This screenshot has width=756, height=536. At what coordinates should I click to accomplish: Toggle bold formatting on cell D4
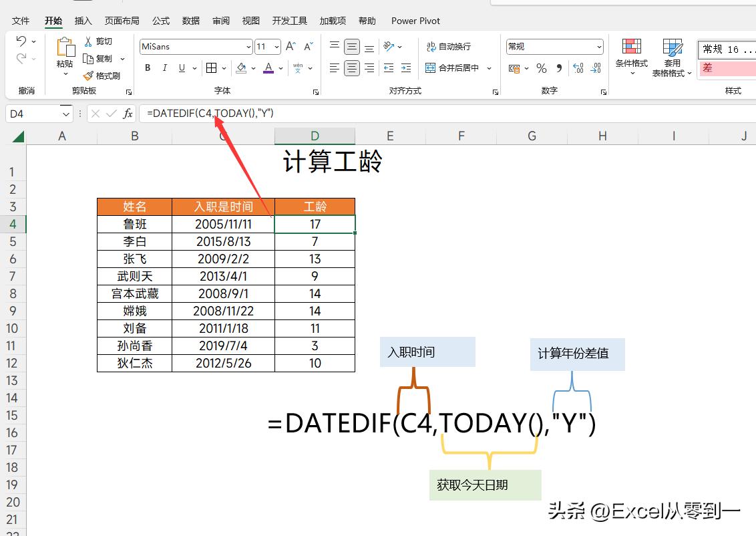click(x=147, y=68)
